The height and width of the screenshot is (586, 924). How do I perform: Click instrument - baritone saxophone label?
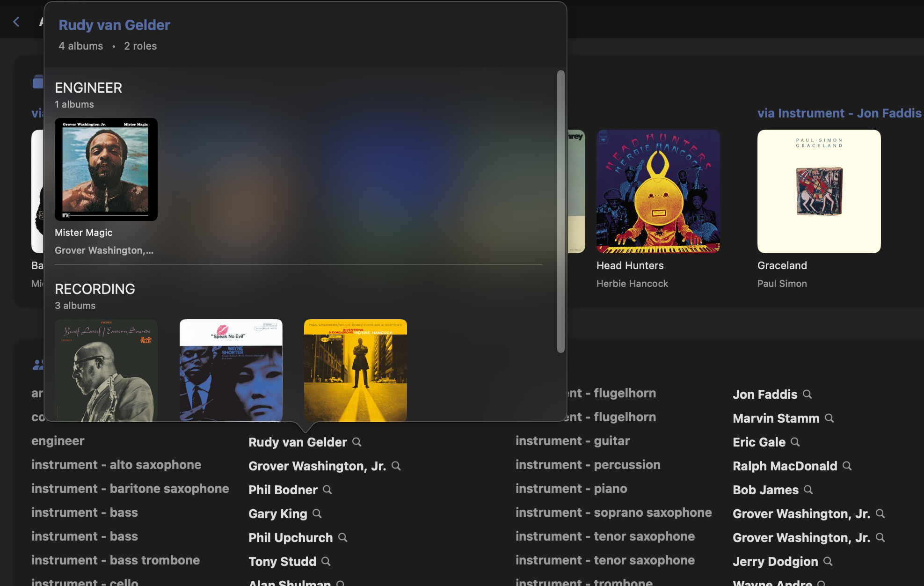[130, 488]
